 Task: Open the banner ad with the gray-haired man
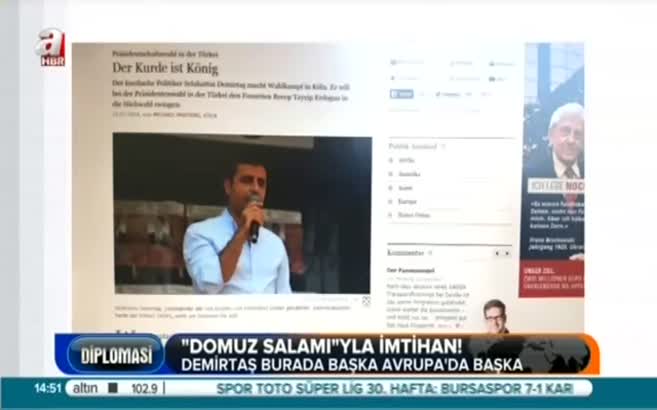coord(551,170)
